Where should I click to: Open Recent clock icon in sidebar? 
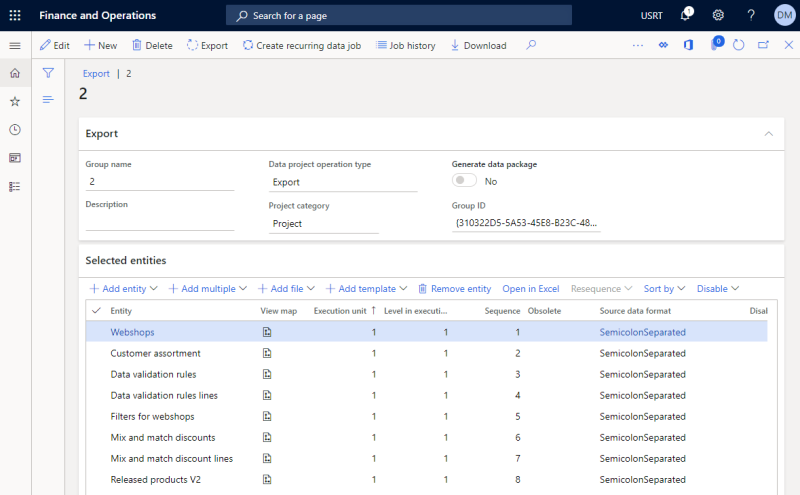[x=15, y=130]
